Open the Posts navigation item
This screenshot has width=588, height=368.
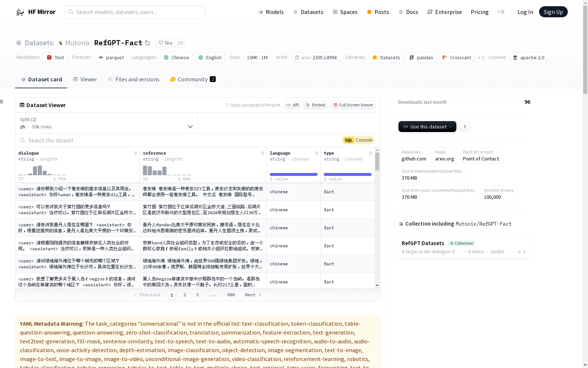pyautogui.click(x=378, y=12)
